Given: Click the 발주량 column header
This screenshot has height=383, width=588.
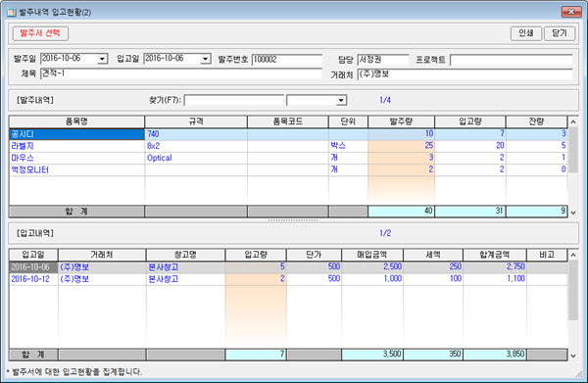Looking at the screenshot, I should (x=401, y=121).
